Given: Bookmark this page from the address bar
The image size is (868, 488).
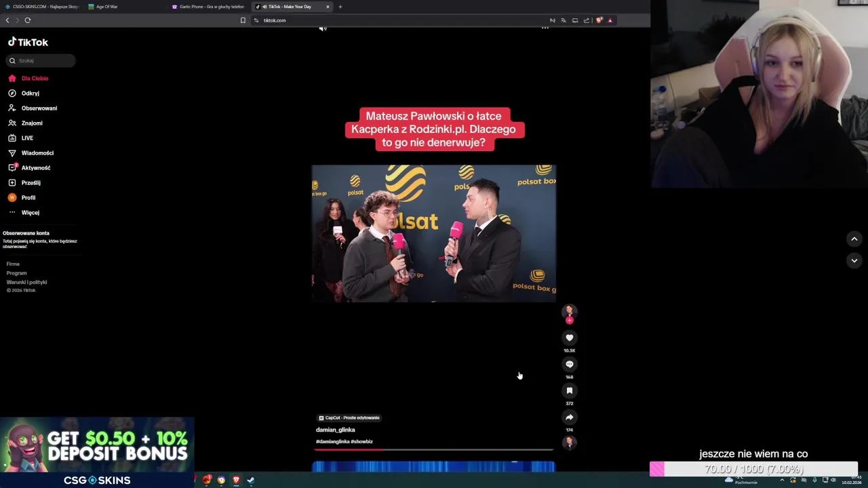Looking at the screenshot, I should (243, 20).
